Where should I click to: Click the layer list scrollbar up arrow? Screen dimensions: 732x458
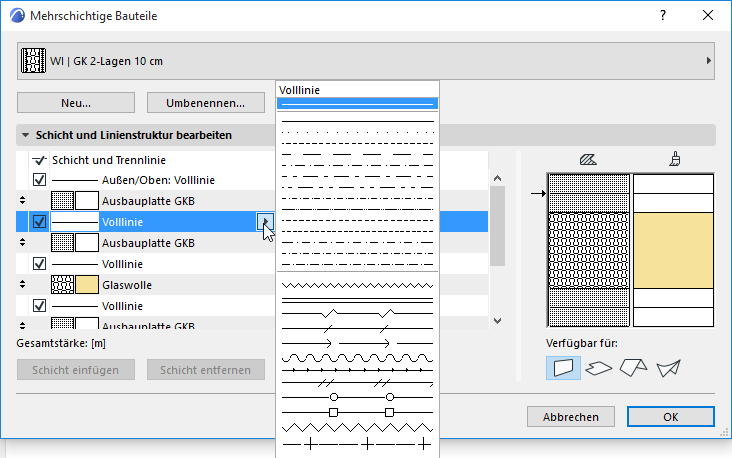[x=497, y=178]
